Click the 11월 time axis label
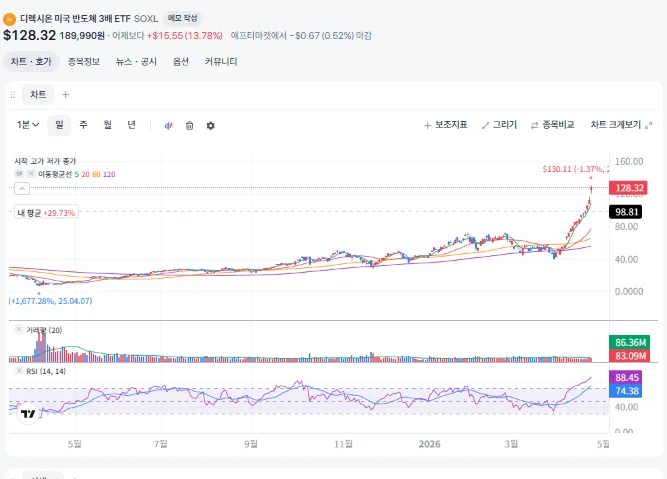The image size is (667, 479). click(343, 444)
